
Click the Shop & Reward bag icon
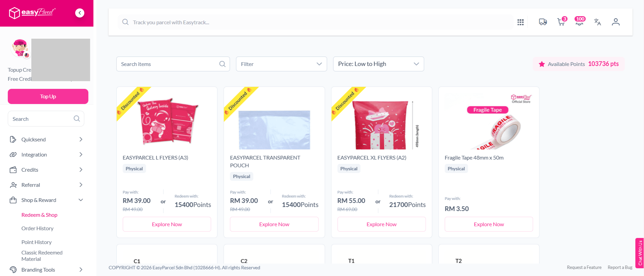[x=13, y=200]
